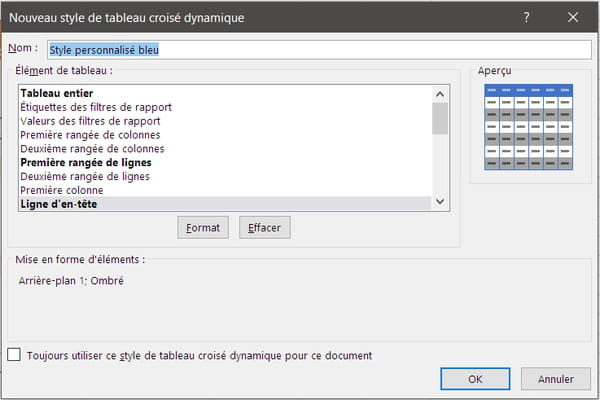Click the help question mark icon
Image resolution: width=600 pixels, height=400 pixels.
point(527,17)
